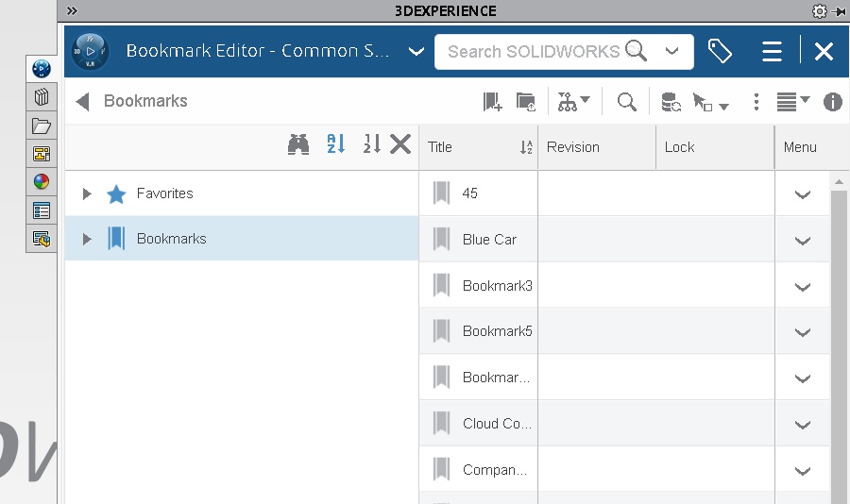This screenshot has width=850, height=504.
Task: Click the database refresh icon
Action: click(671, 102)
